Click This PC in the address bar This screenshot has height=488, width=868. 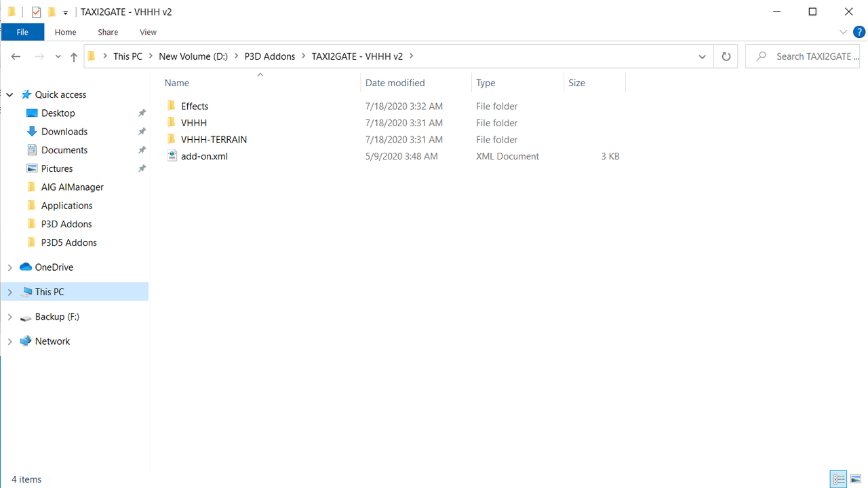[127, 56]
